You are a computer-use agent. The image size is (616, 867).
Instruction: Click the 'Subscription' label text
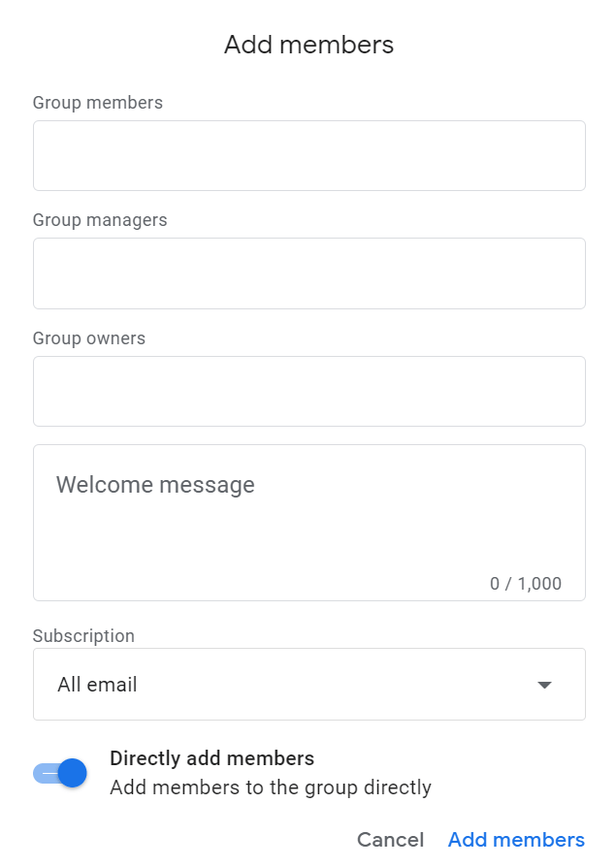click(x=83, y=636)
